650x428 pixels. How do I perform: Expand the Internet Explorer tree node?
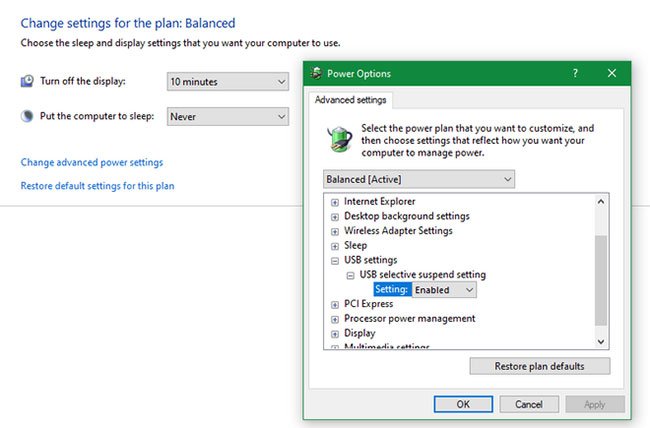(334, 202)
